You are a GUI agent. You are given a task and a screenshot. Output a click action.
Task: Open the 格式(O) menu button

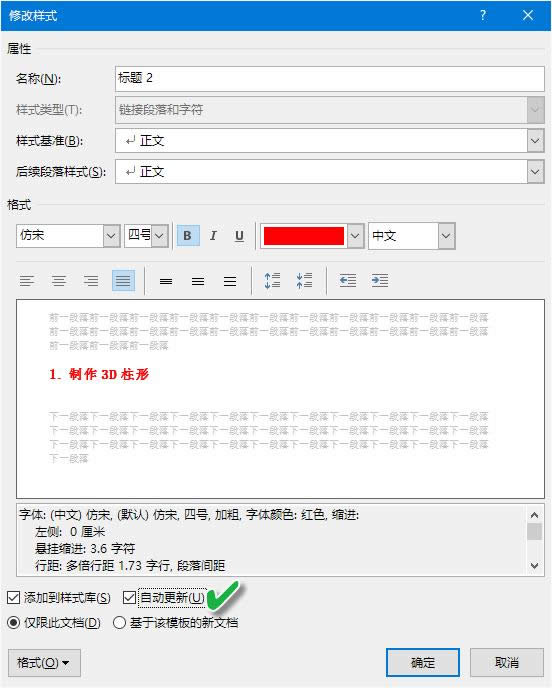click(x=44, y=663)
